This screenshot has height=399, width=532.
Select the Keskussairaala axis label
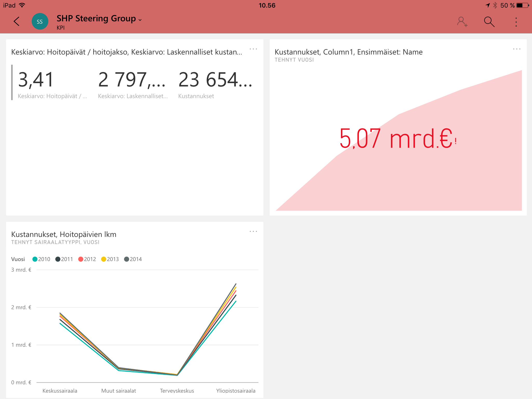point(60,390)
